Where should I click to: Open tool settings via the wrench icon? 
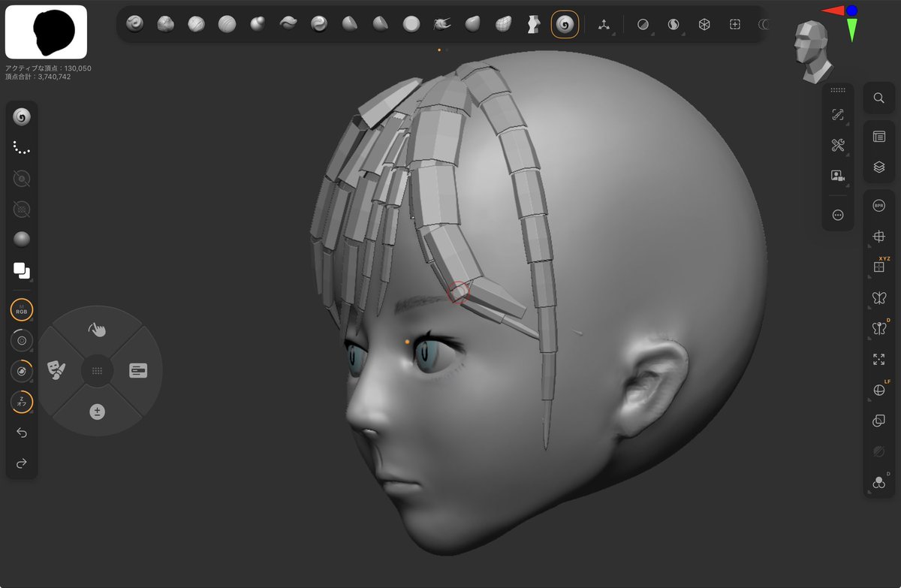point(837,145)
